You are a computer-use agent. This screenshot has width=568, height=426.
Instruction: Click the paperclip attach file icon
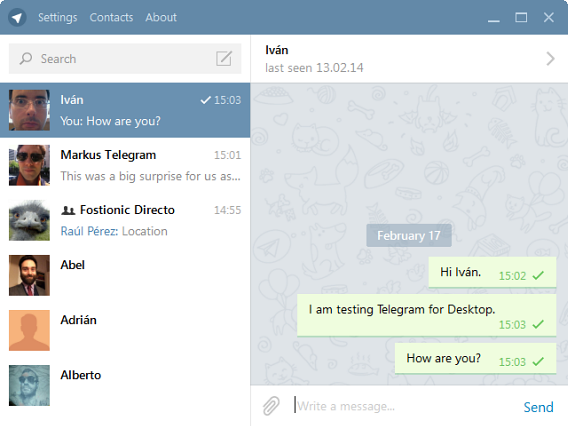271,406
